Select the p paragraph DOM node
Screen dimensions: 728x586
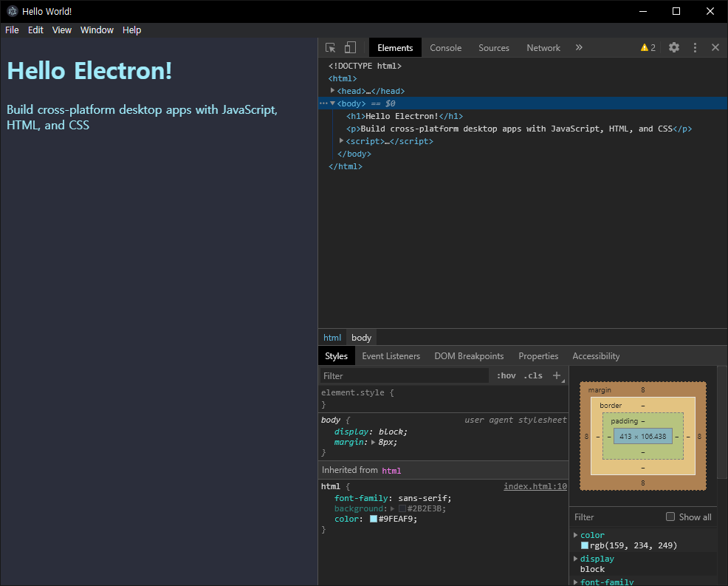[518, 129]
